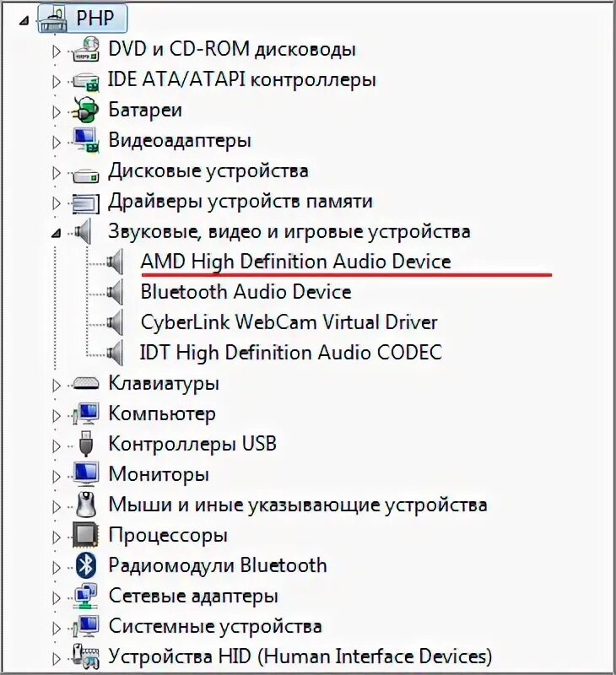616x675 pixels.
Task: Click the Видеоадаптеры display adapter icon
Action: click(x=86, y=140)
